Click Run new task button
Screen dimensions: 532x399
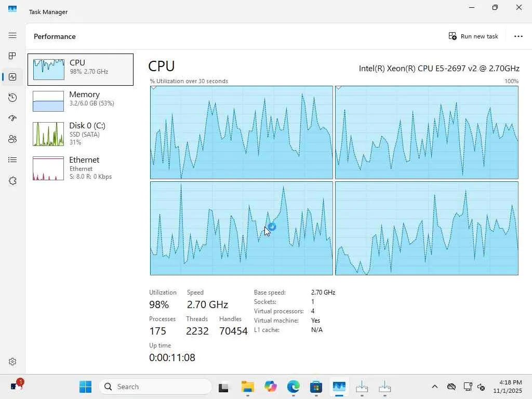(x=473, y=36)
